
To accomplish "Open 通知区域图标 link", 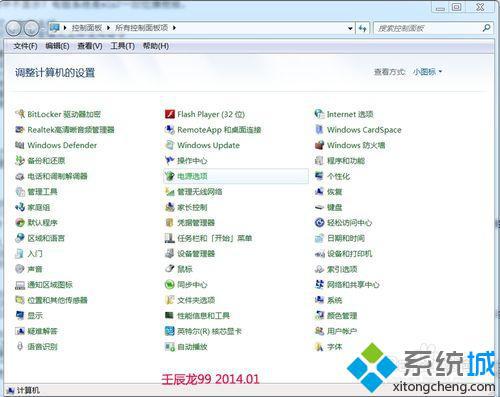I will 50,284.
